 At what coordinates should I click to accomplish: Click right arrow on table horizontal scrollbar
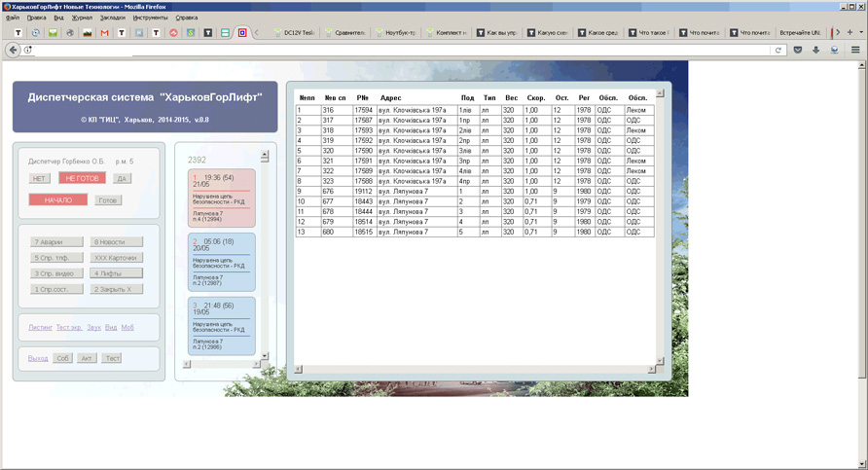650,370
